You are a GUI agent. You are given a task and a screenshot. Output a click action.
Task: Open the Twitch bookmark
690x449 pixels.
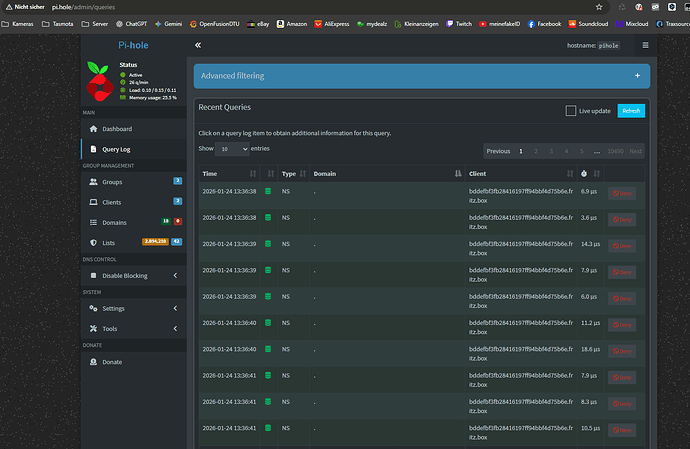pos(459,24)
